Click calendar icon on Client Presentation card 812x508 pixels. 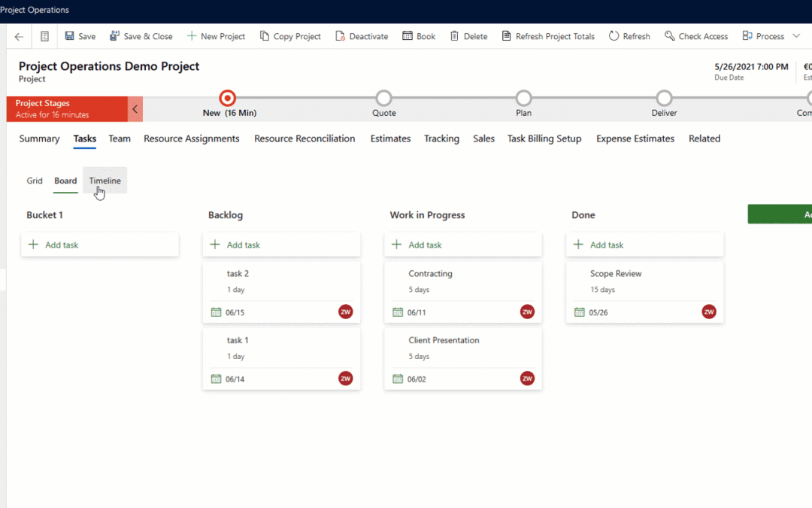click(x=398, y=379)
